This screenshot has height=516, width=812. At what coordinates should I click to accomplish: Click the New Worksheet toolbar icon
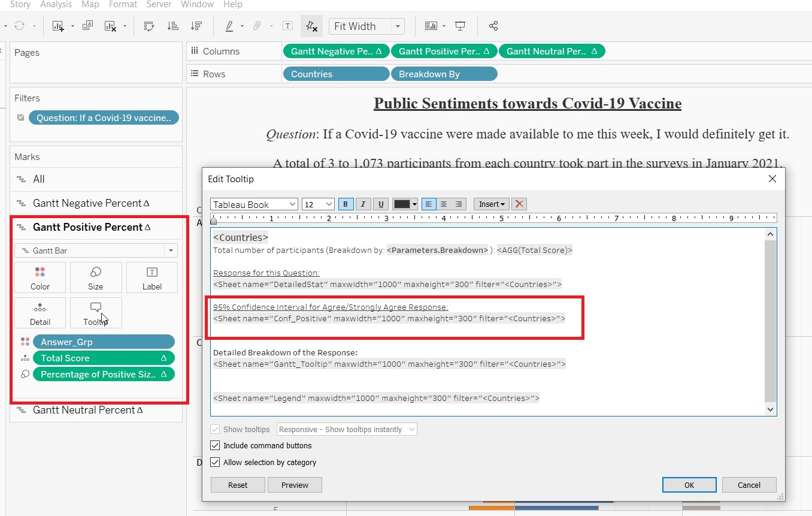58,26
